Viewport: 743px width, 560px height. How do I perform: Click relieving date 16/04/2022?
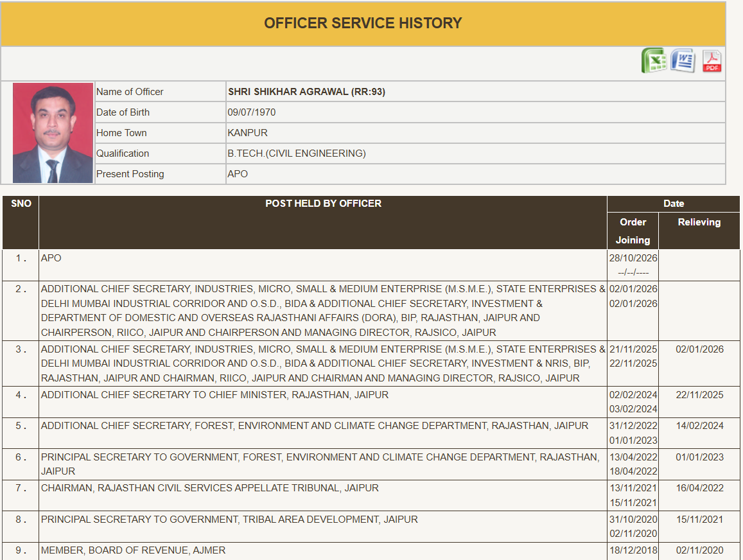(699, 488)
